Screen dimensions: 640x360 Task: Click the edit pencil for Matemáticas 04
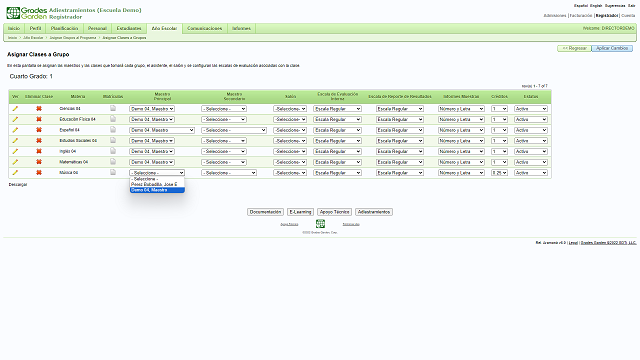[x=15, y=162]
